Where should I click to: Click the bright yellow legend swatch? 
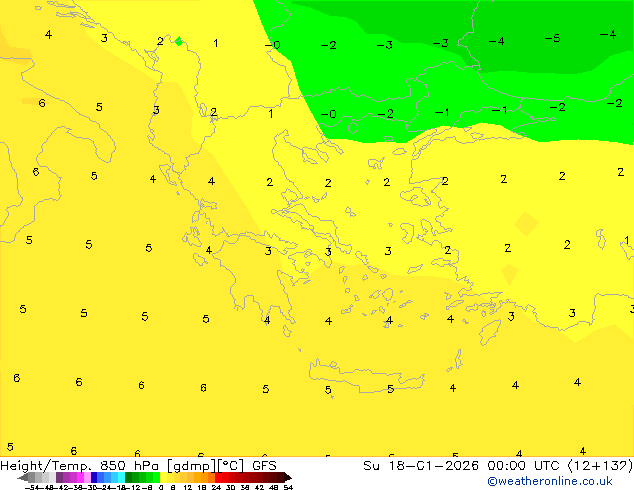pos(163,478)
